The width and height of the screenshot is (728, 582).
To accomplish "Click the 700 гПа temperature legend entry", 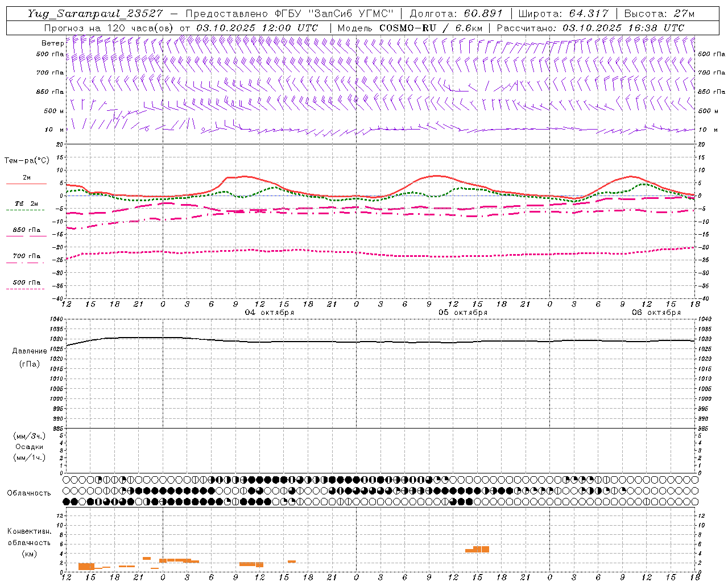I will coord(27,256).
